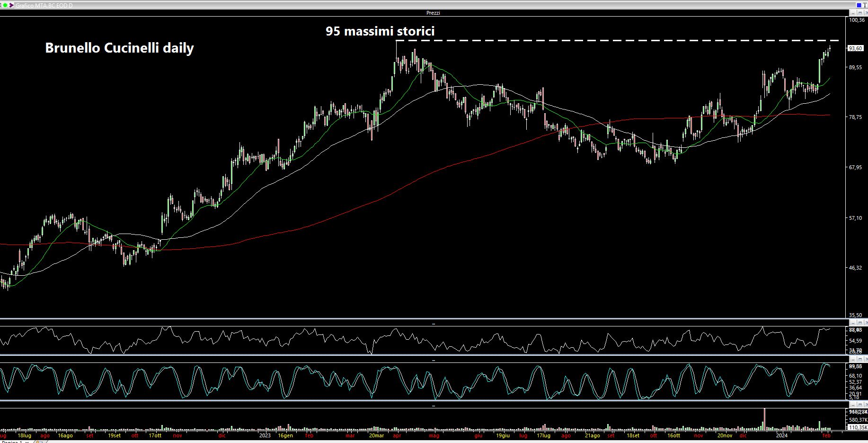Close the stochastic oscillator pane
This screenshot has width=868, height=443.
pyautogui.click(x=866, y=360)
